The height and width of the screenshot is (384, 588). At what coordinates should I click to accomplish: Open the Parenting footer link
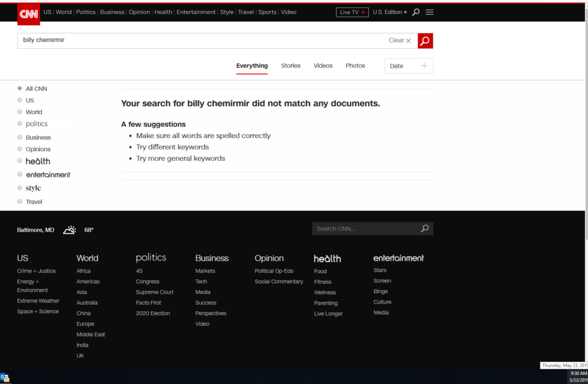pyautogui.click(x=326, y=303)
